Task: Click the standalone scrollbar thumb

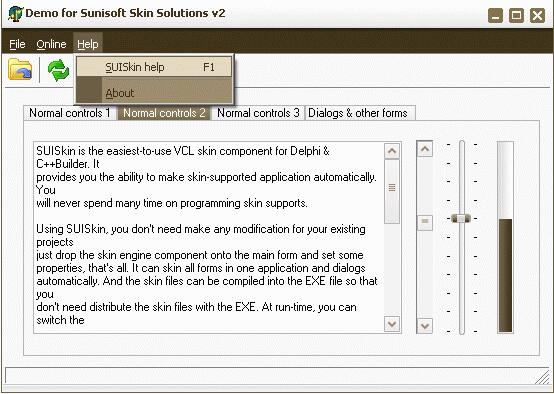Action: pyautogui.click(x=425, y=223)
